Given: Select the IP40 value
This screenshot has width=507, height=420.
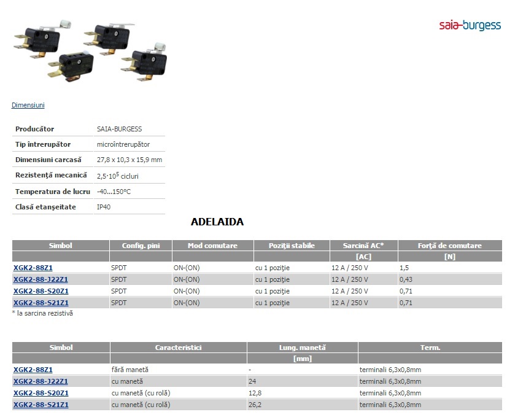Looking at the screenshot, I should pyautogui.click(x=104, y=207).
